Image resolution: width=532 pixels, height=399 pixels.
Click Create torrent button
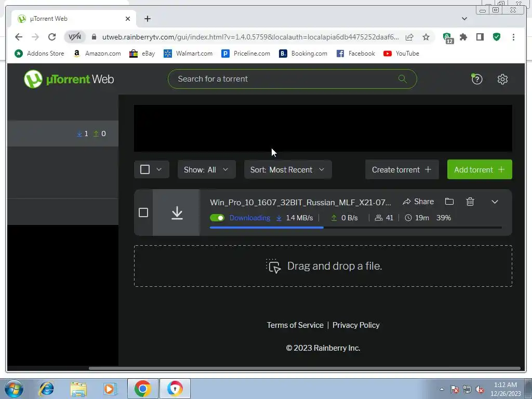click(402, 170)
